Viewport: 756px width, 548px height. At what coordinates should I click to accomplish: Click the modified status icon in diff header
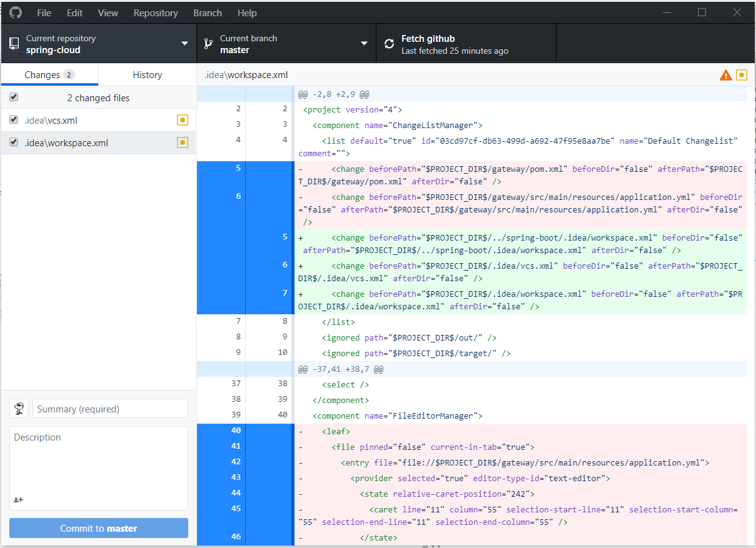(742, 75)
